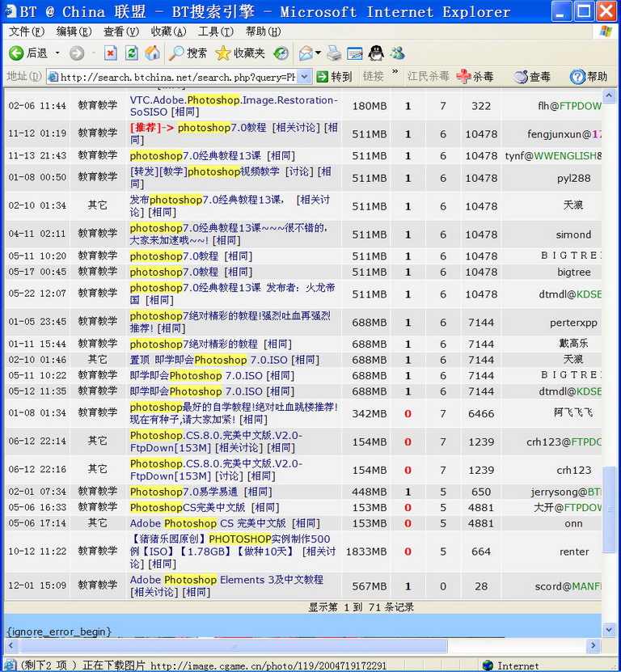The image size is (621, 672).
Task: Click the horizontal scrollbar left arrow
Action: [11, 645]
